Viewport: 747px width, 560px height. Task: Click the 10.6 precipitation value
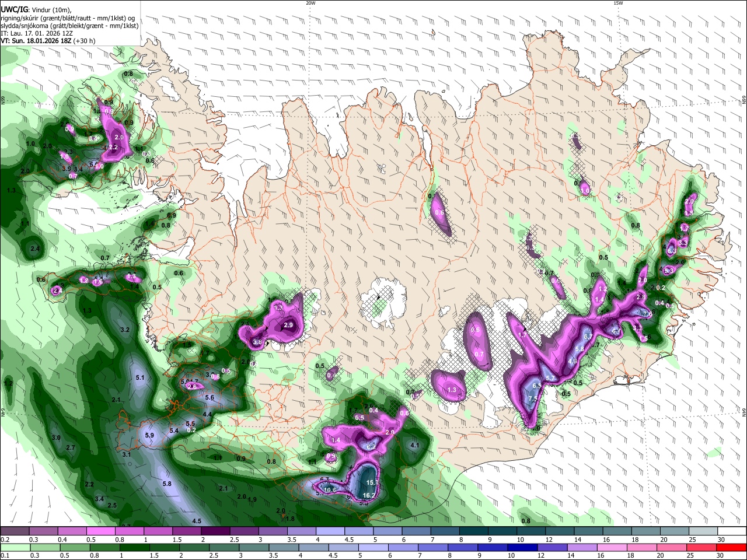point(330,490)
